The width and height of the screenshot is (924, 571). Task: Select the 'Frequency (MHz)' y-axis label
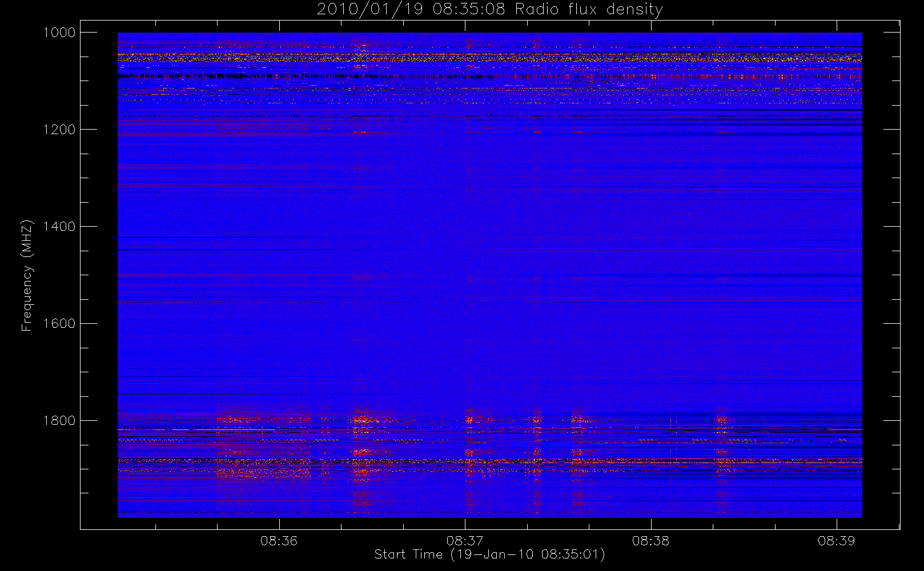(27, 275)
